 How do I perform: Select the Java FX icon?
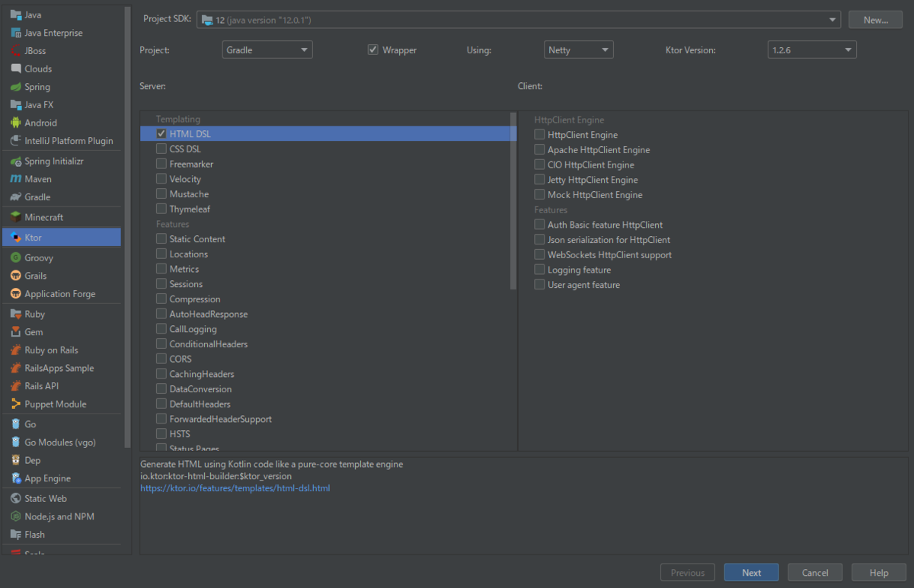point(16,104)
